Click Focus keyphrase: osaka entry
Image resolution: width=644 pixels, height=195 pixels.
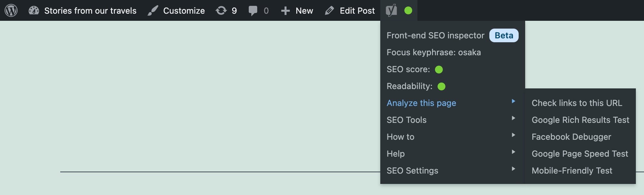click(x=434, y=52)
